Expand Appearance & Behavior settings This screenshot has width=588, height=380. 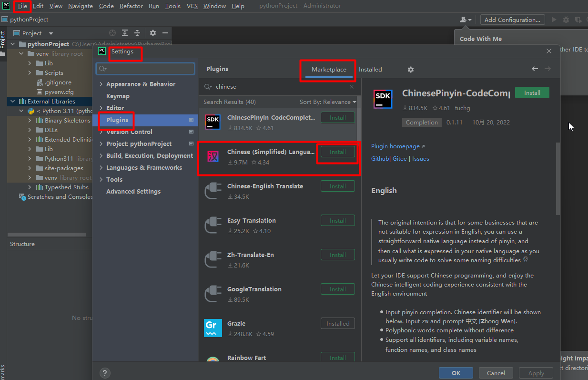(101, 84)
